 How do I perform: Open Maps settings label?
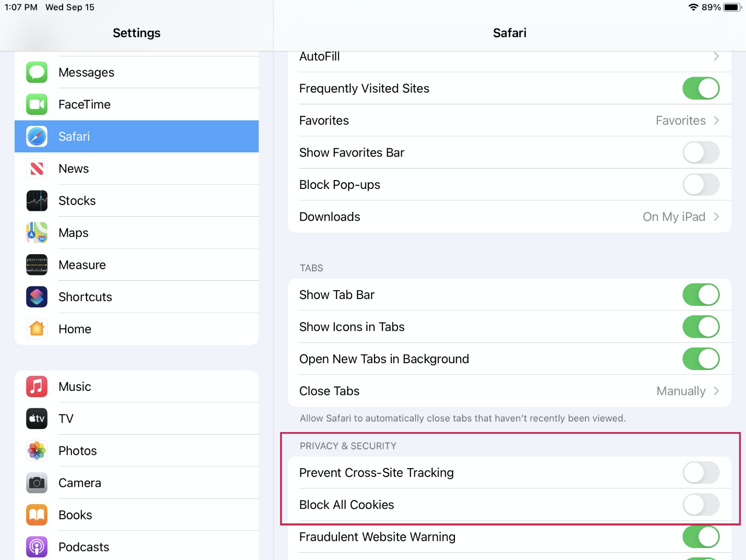[74, 233]
